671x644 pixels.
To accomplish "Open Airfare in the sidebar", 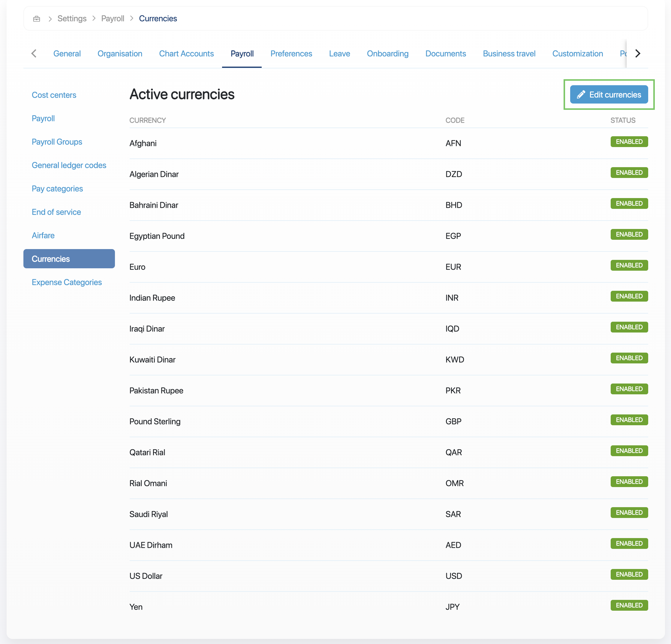I will click(x=43, y=236).
